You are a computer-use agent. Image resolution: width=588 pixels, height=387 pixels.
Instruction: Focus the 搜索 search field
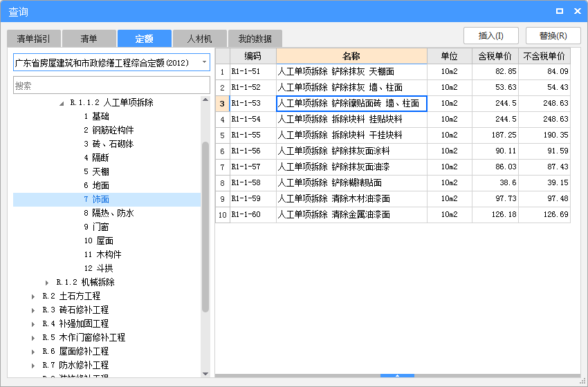pos(111,86)
